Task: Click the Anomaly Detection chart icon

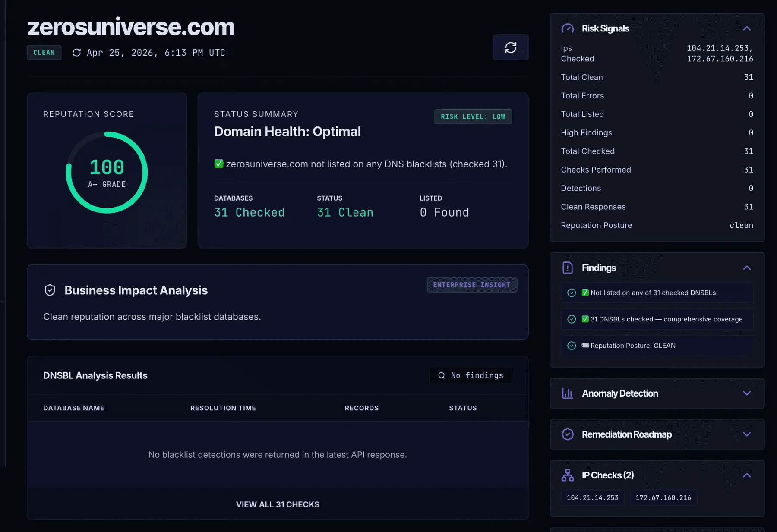Action: pyautogui.click(x=568, y=393)
